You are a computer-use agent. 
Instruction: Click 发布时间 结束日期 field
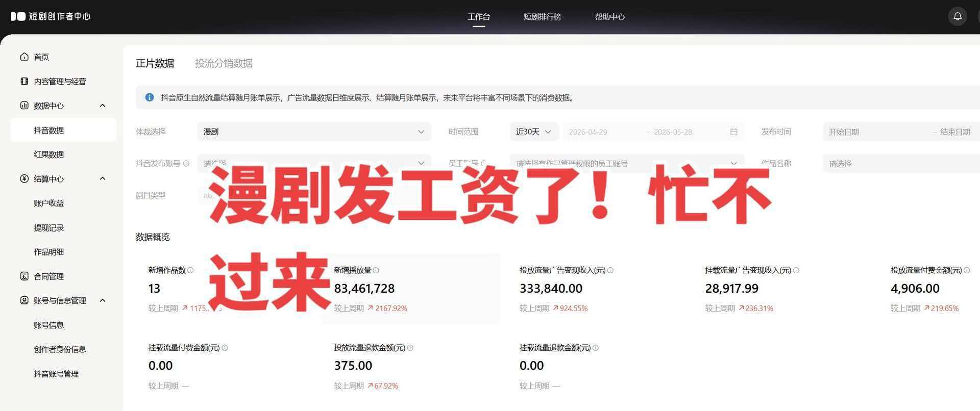pos(955,132)
